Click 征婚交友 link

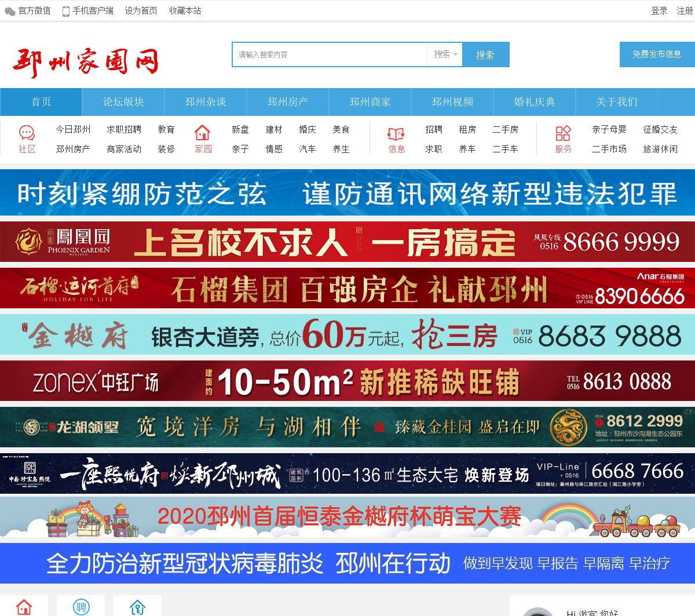pyautogui.click(x=660, y=129)
